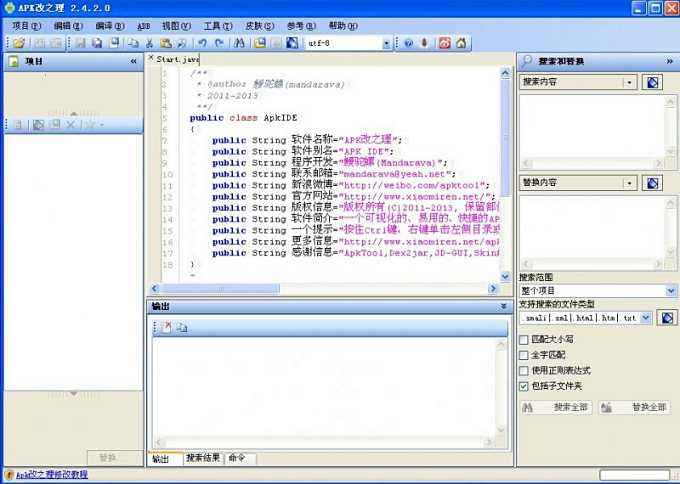Uncheck the 包括子文件夹 checkbox
The width and height of the screenshot is (680, 484).
pyautogui.click(x=524, y=386)
